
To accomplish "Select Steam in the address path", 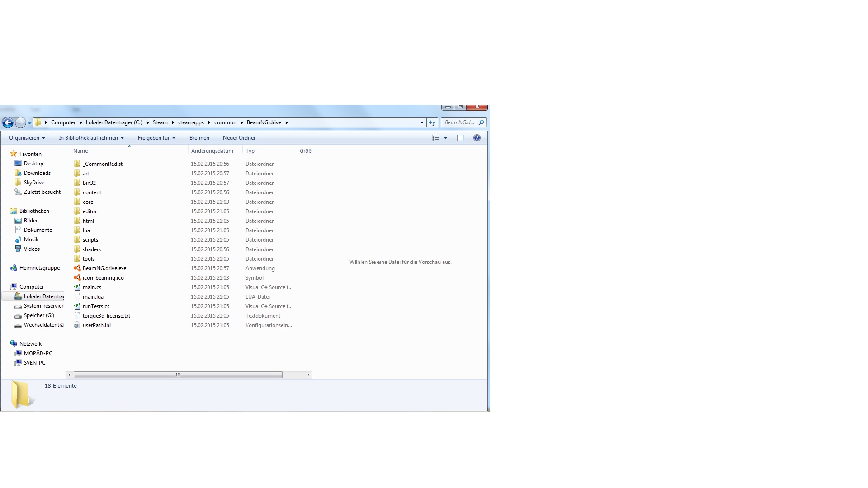I will click(160, 122).
